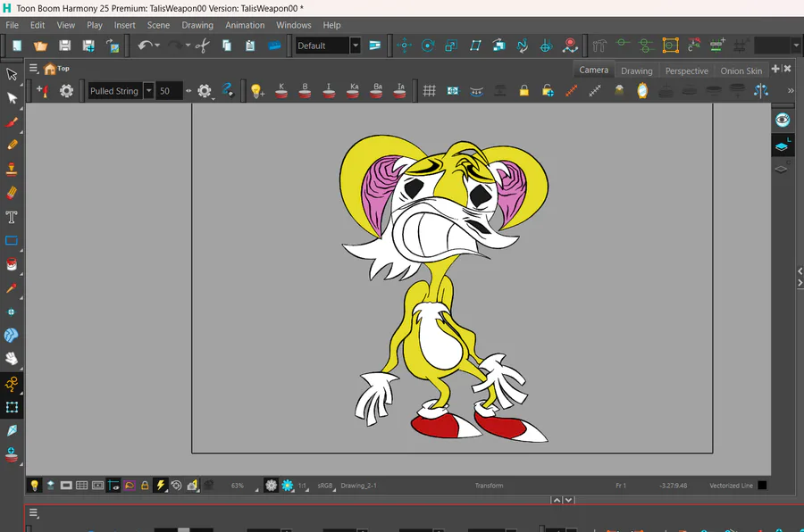Select the Paint bucket tool
The height and width of the screenshot is (532, 804).
pos(12,264)
